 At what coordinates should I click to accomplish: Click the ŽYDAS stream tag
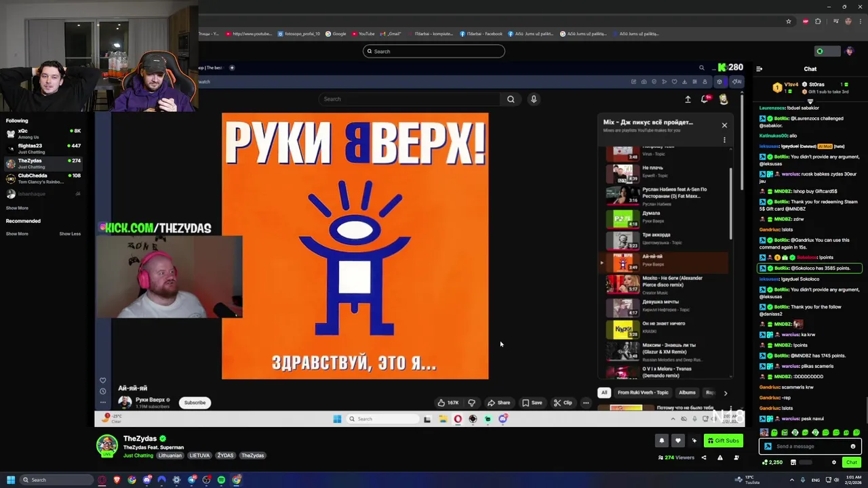pos(225,455)
